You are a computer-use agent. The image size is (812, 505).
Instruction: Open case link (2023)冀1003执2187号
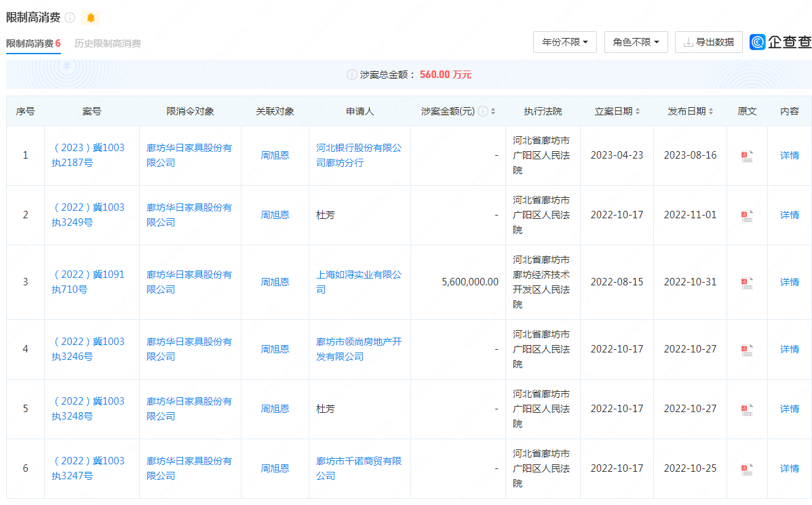88,155
